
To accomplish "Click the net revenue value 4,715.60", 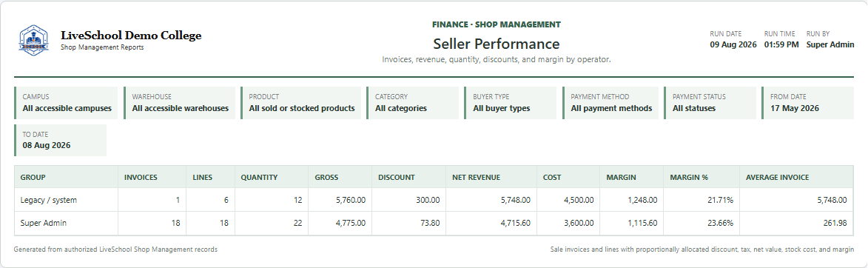I will tap(515, 223).
